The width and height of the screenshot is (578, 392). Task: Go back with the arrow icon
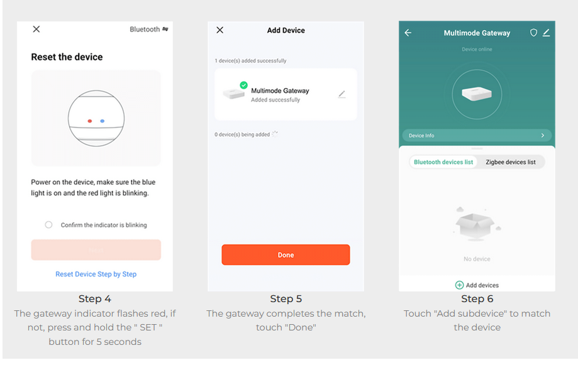408,33
